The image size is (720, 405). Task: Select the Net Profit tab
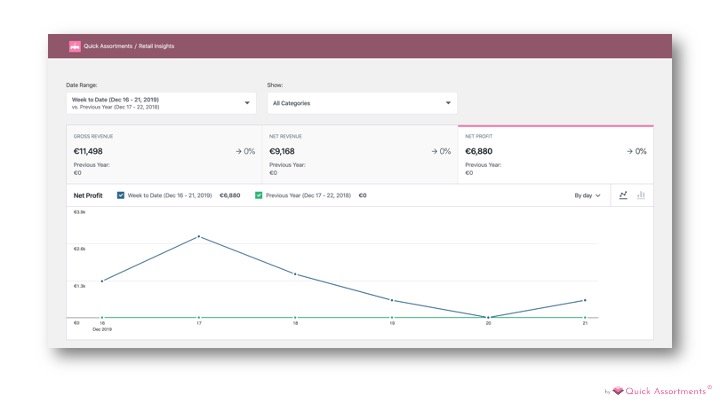tap(556, 154)
